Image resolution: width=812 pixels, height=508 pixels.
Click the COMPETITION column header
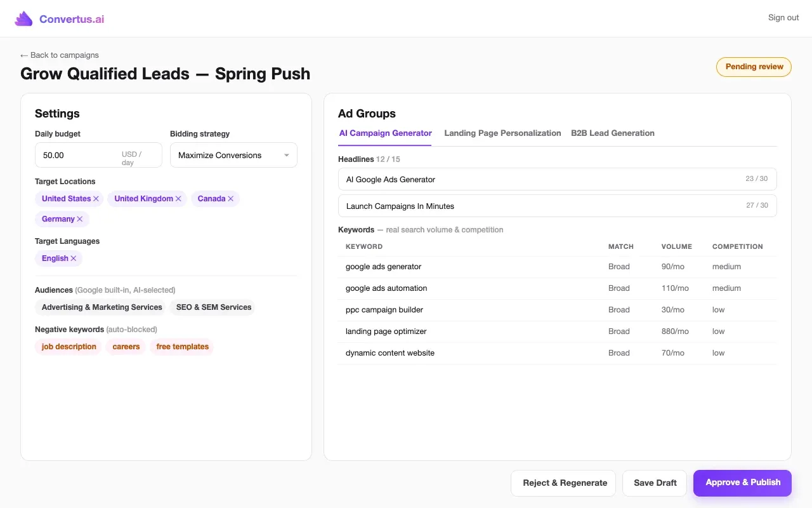click(738, 246)
